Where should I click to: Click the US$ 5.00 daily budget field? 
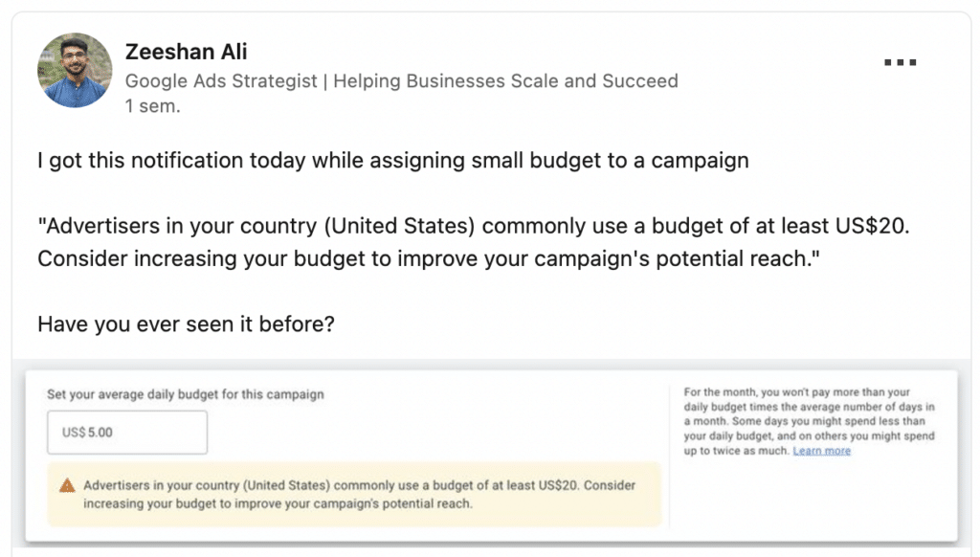tap(127, 432)
